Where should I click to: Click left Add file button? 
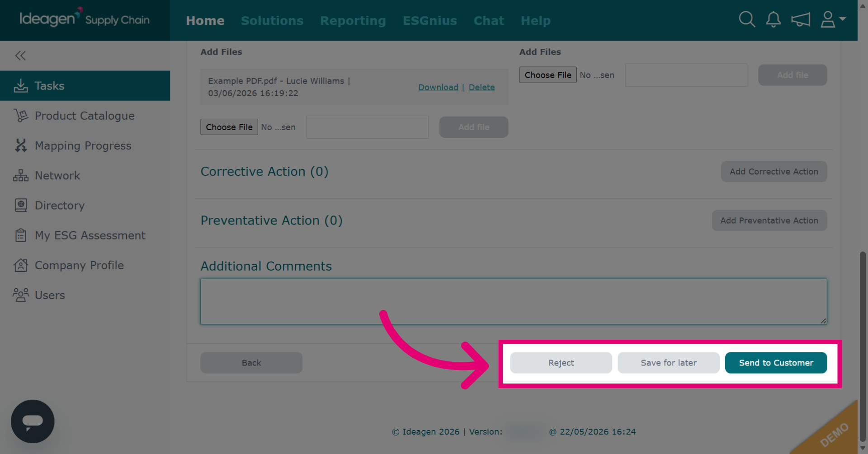point(474,127)
